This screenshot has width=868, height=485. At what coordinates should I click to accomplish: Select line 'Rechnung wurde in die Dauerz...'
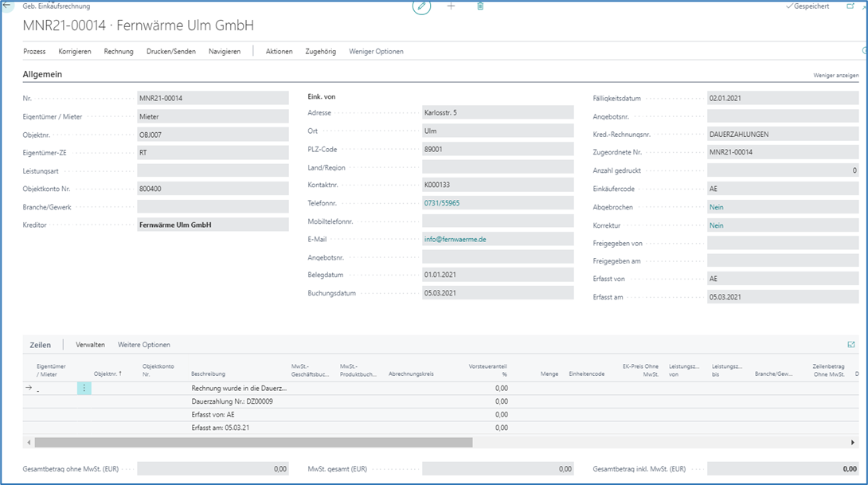[x=239, y=388]
